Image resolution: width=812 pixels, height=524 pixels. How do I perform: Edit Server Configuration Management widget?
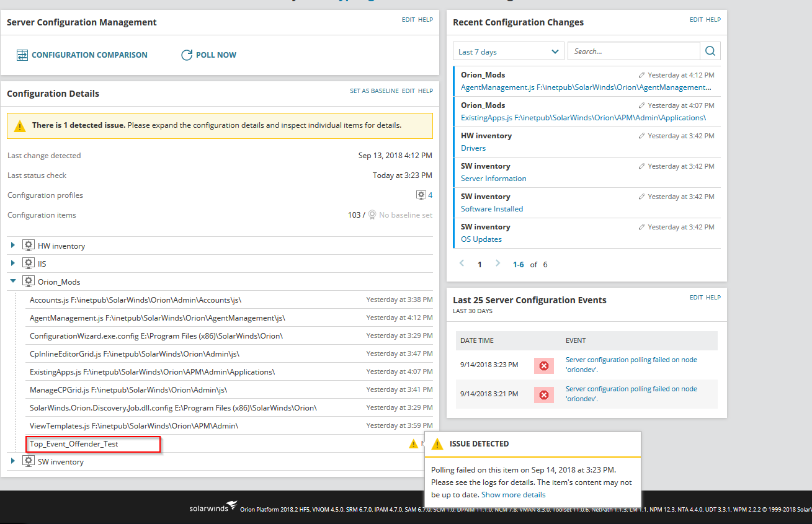(x=408, y=20)
